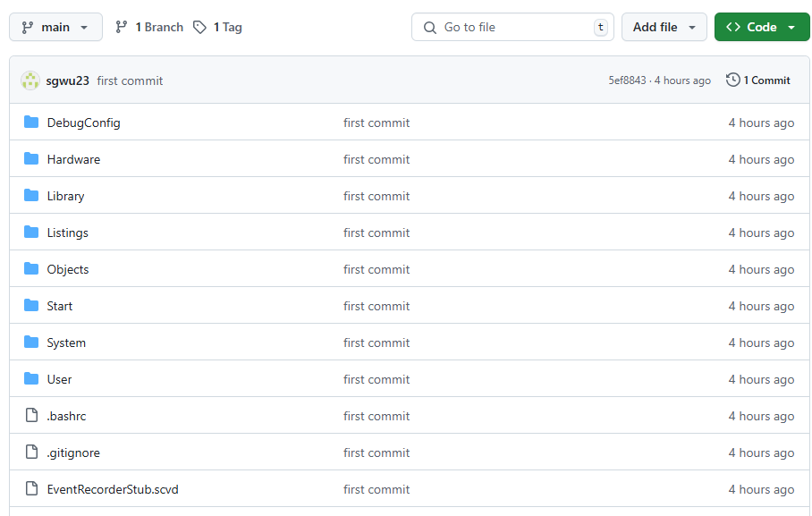Screen dimensions: 812x516
Task: Click the tag icon
Action: click(199, 27)
